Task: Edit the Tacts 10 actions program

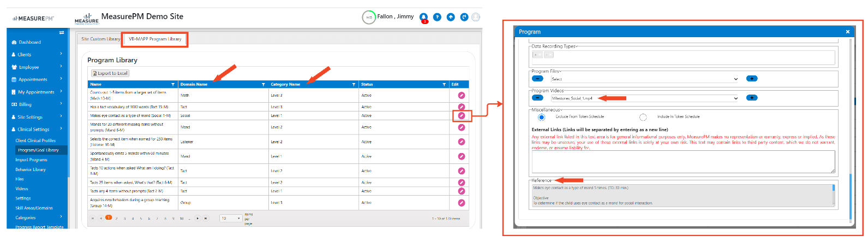Action: [x=462, y=171]
